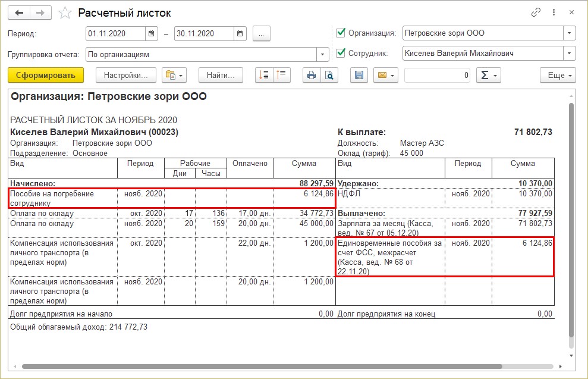Select the Единовременные пособия за счет ФСС cell

[x=391, y=257]
